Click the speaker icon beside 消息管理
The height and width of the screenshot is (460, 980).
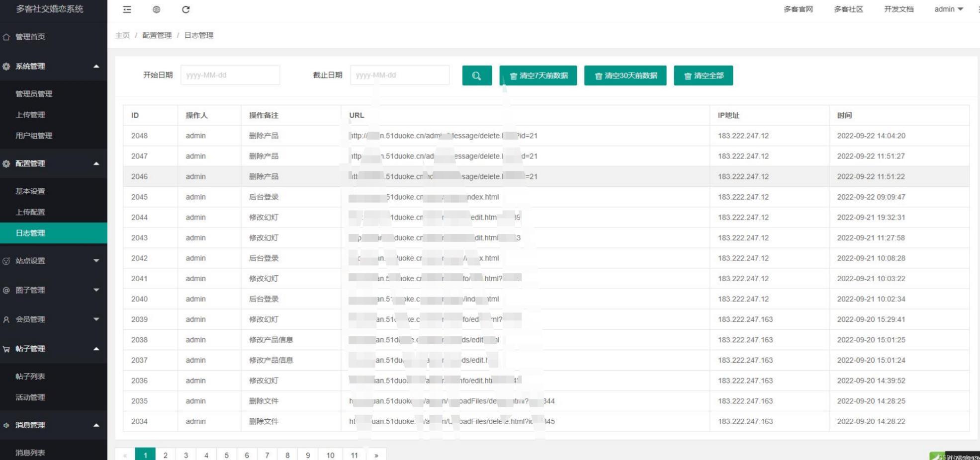click(x=6, y=425)
